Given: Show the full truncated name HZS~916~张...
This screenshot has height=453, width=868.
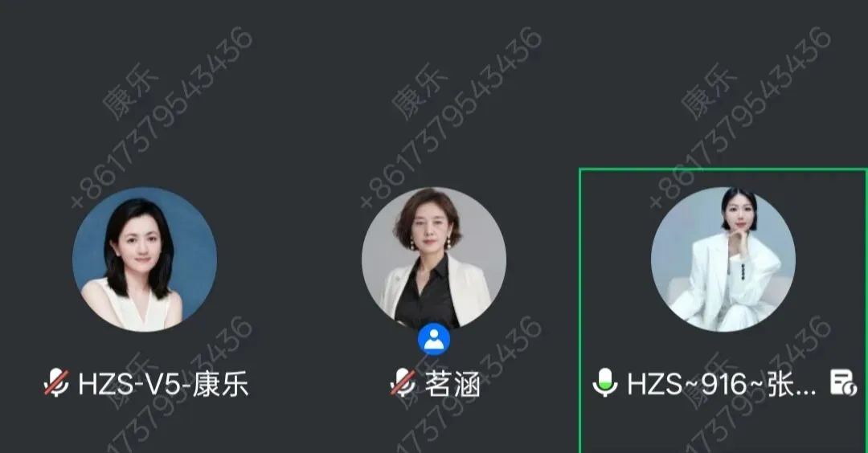Looking at the screenshot, I should tap(722, 383).
